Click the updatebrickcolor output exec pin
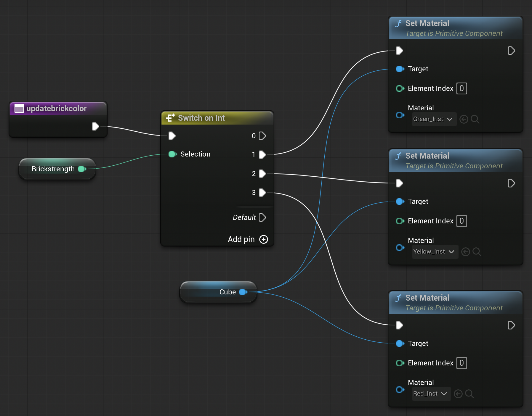532x416 pixels. point(95,126)
